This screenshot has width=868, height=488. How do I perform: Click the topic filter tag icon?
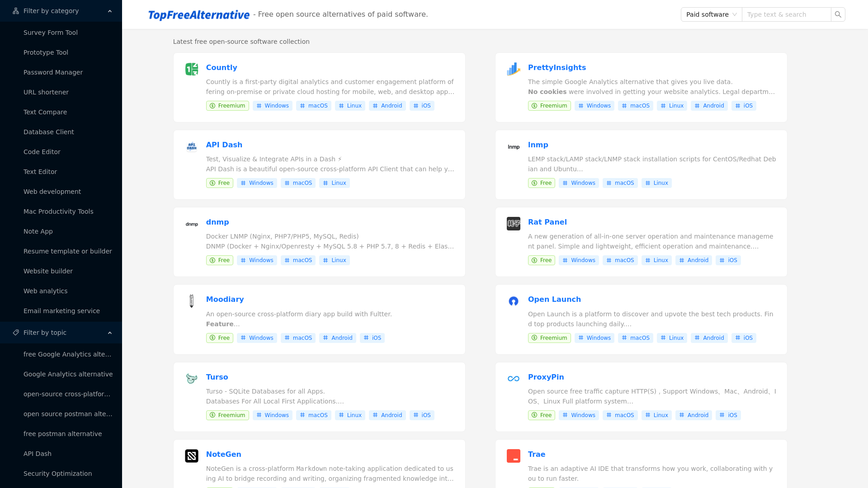pos(16,333)
